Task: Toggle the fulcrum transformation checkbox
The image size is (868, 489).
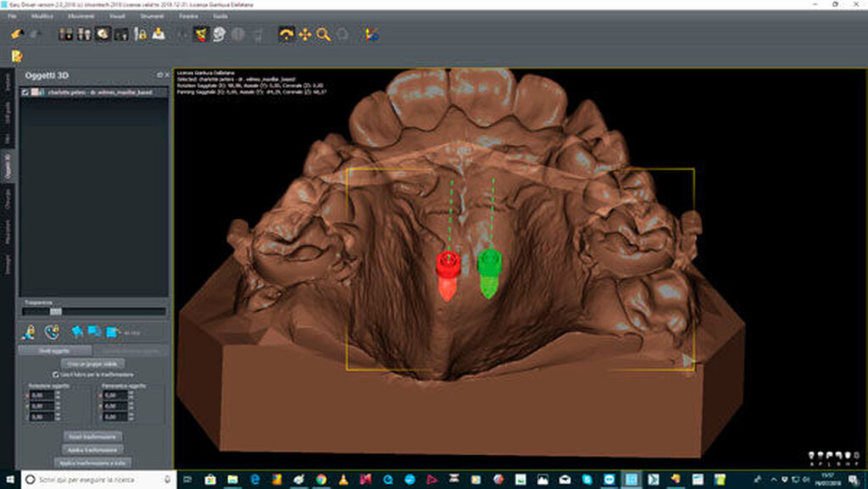Action: pos(56,373)
